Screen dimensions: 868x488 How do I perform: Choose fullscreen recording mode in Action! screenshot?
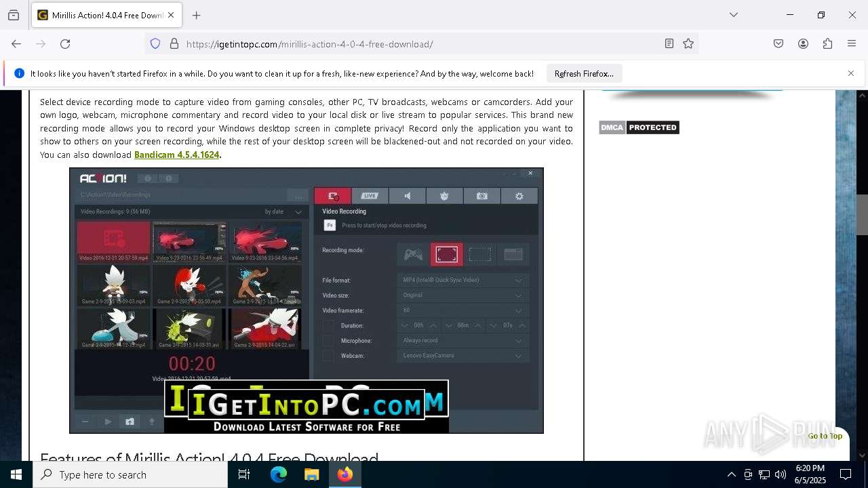(446, 254)
